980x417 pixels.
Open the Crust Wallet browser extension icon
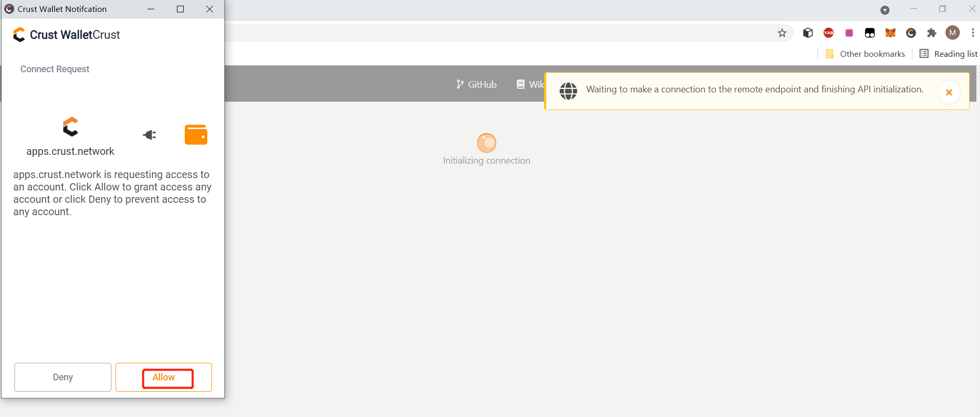tap(911, 33)
